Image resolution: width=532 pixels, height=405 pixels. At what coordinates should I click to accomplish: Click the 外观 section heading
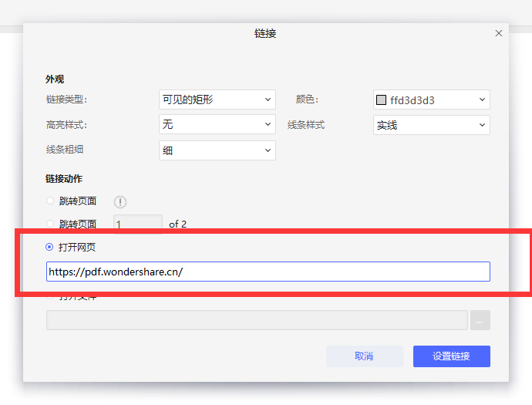point(55,79)
